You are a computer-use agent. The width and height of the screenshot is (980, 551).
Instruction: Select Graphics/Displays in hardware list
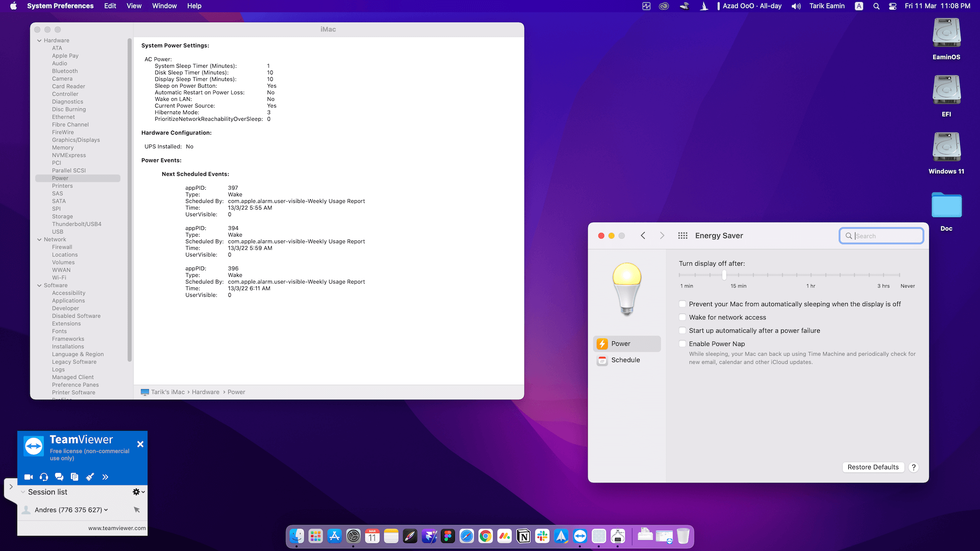click(76, 140)
